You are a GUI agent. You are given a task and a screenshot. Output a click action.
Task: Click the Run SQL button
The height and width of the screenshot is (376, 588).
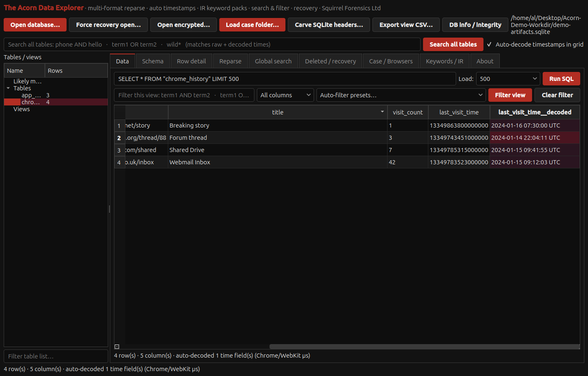(561, 78)
